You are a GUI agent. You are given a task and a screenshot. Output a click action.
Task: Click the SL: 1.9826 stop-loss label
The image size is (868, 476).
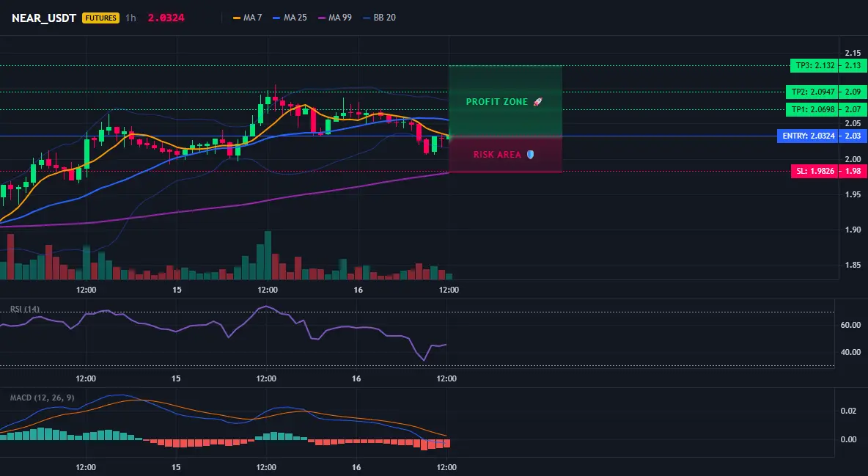point(814,171)
